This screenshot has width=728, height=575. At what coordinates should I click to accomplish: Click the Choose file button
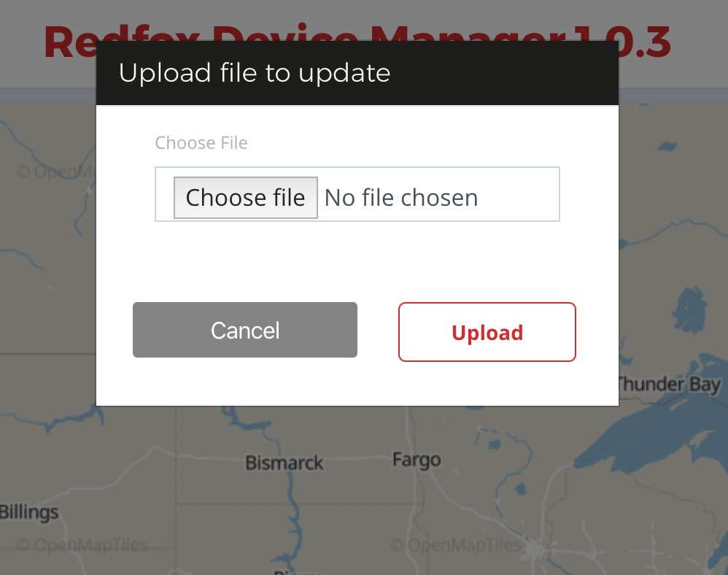click(x=246, y=198)
